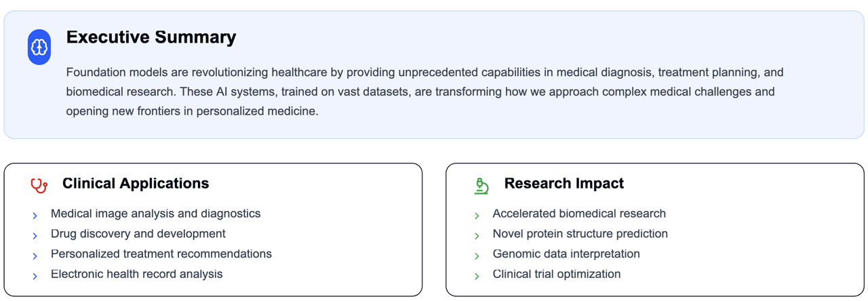Screen dimensions: 868x301
Task: Click the Electronic health record analysis item
Action: pyautogui.click(x=136, y=275)
